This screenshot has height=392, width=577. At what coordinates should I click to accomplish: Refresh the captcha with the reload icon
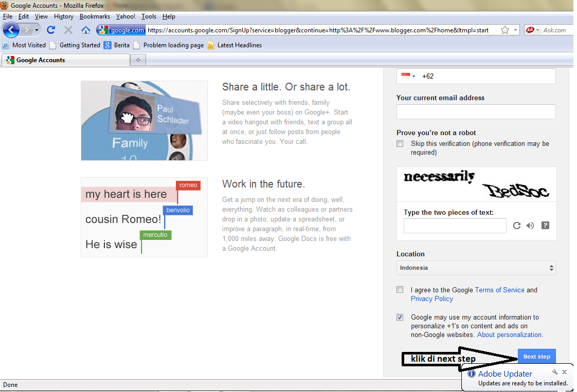517,226
